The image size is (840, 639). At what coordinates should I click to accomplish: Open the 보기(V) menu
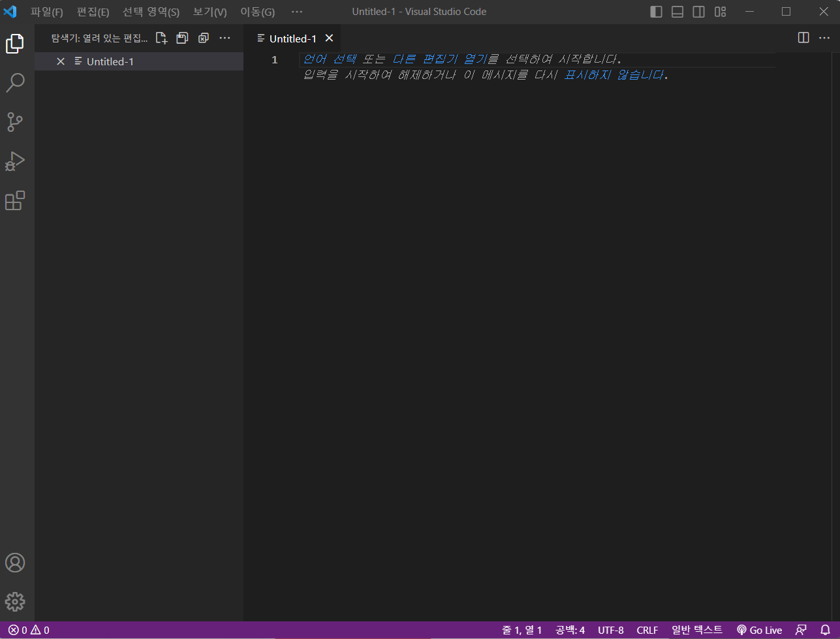coord(210,12)
